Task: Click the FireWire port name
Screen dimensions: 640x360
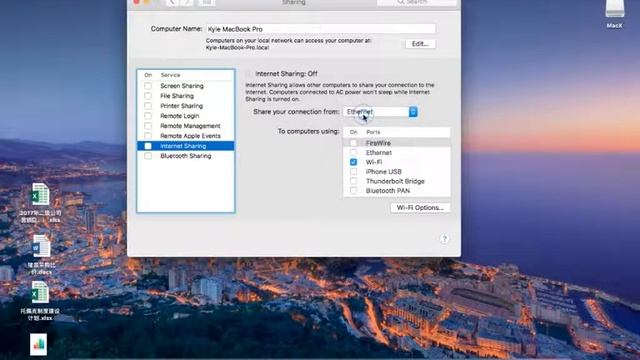Action: tap(378, 143)
